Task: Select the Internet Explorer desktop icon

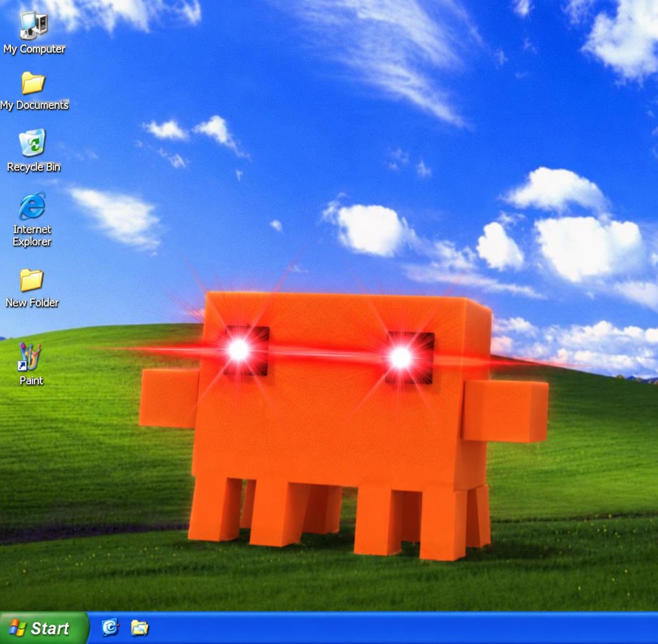Action: point(32,207)
